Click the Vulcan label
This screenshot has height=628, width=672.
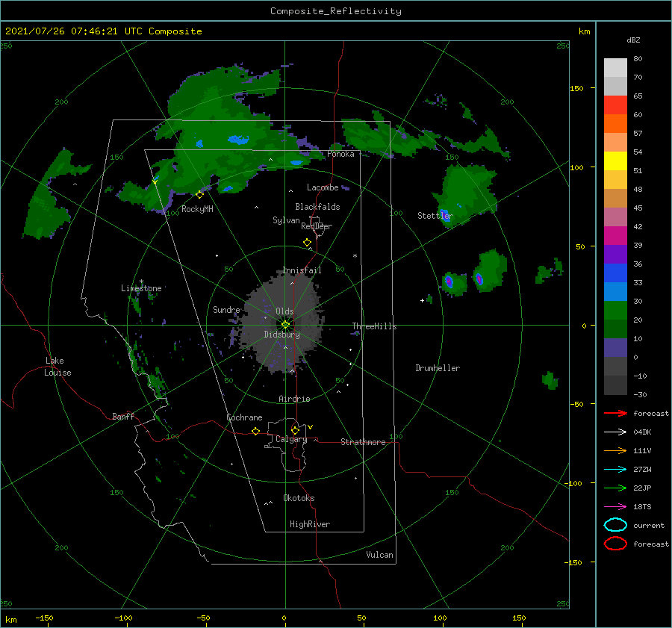click(x=380, y=555)
